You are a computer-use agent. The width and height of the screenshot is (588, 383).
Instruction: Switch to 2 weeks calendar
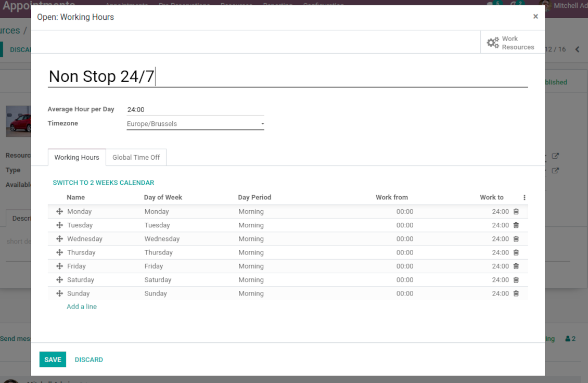click(104, 183)
